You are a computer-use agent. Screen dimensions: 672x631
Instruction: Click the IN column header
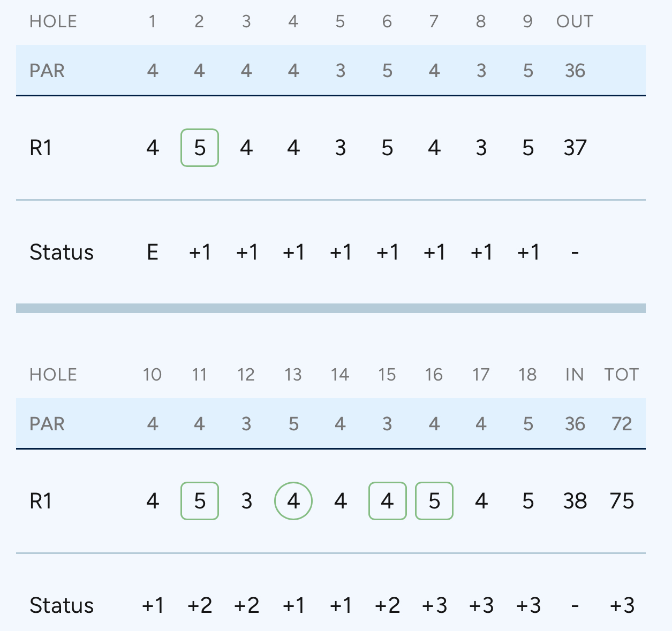(575, 375)
